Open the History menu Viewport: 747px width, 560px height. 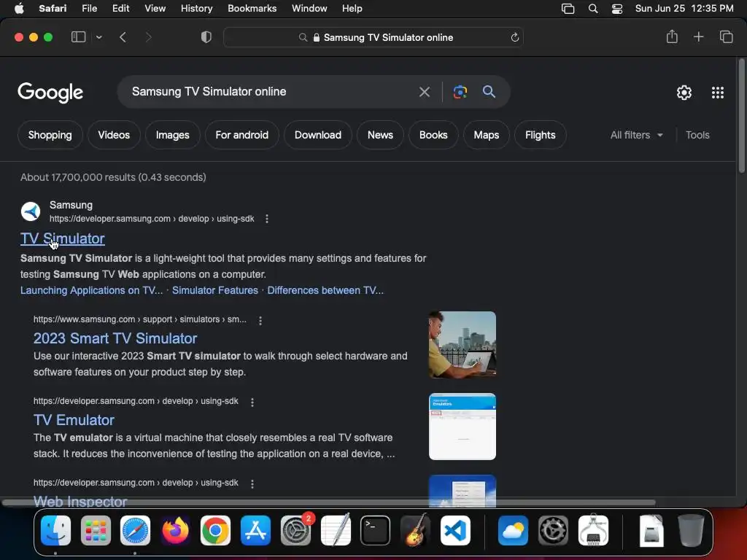pyautogui.click(x=196, y=8)
